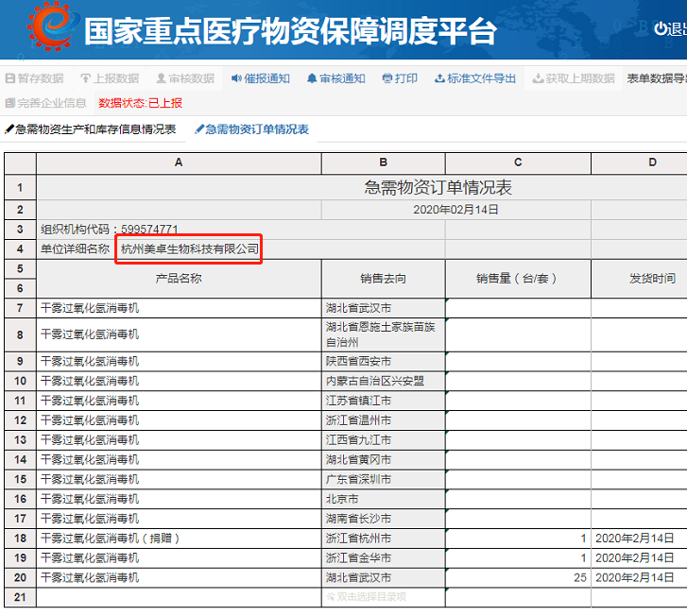Select row 7 header

(x=20, y=308)
